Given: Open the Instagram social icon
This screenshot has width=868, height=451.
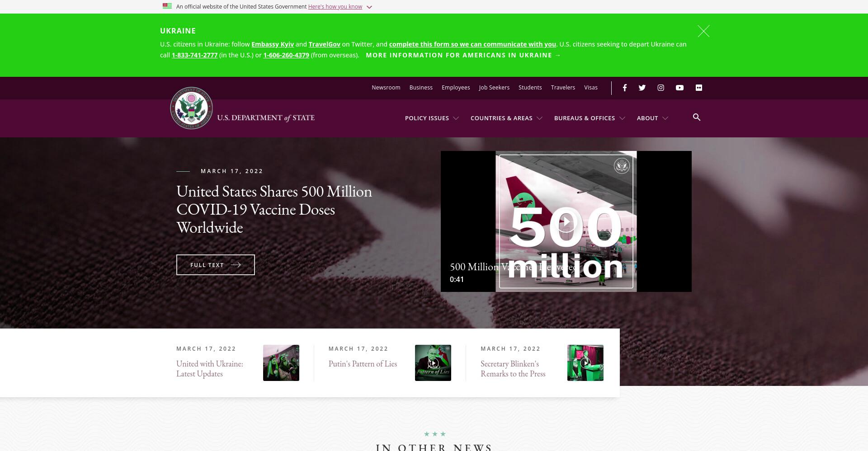Looking at the screenshot, I should tap(660, 88).
